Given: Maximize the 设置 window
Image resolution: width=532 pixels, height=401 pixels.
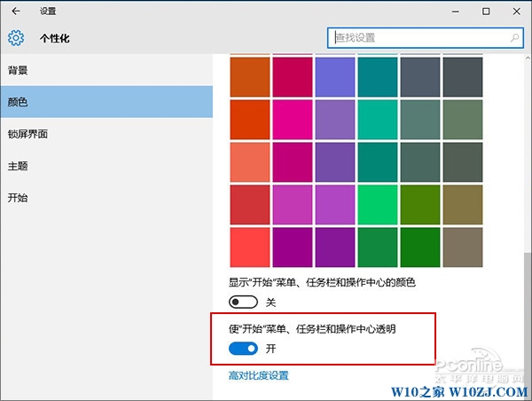Looking at the screenshot, I should tap(486, 12).
